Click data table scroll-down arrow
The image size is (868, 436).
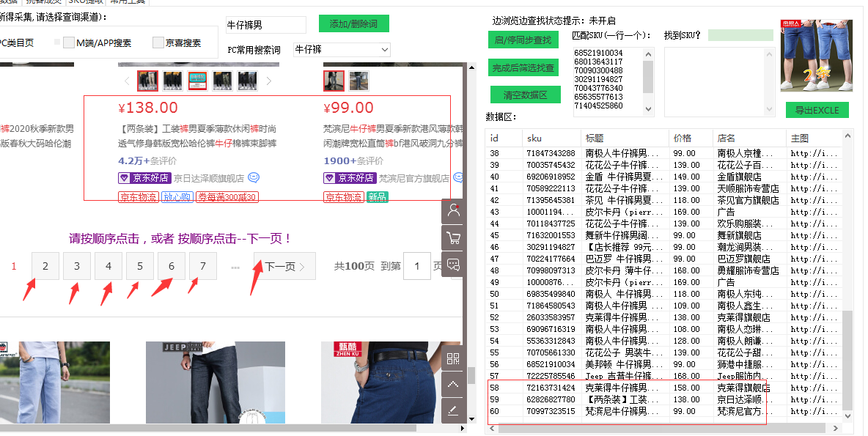click(847, 415)
